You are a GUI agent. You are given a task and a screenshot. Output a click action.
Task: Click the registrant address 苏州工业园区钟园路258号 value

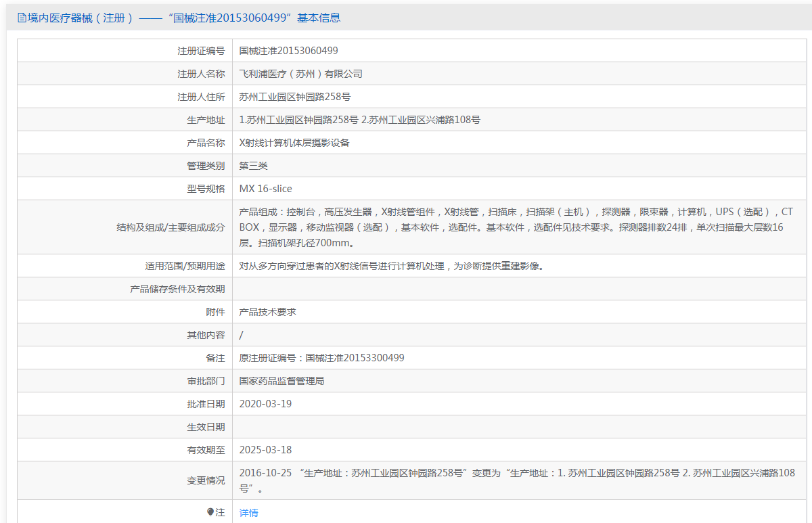[x=295, y=97]
